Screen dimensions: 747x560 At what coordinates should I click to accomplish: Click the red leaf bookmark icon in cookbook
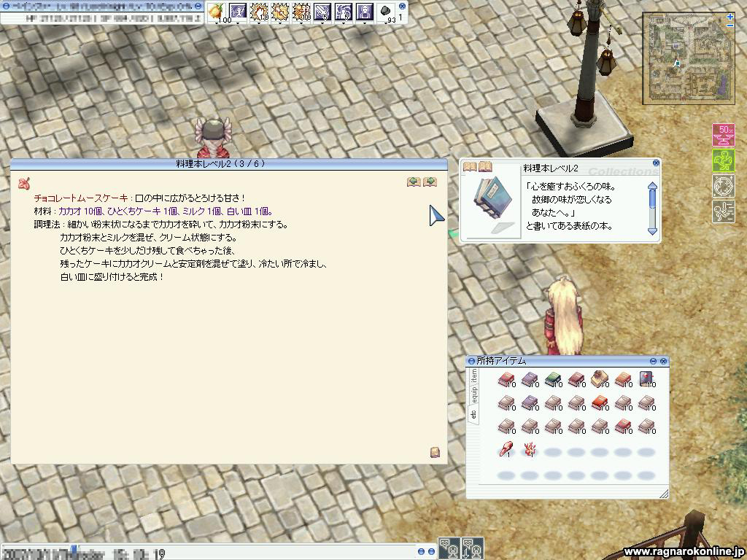[24, 183]
